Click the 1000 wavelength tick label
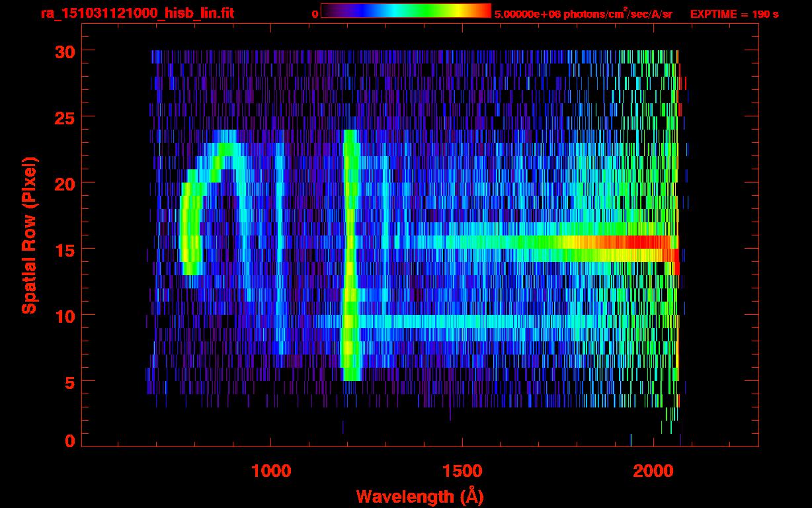This screenshot has height=508, width=812. 271,470
